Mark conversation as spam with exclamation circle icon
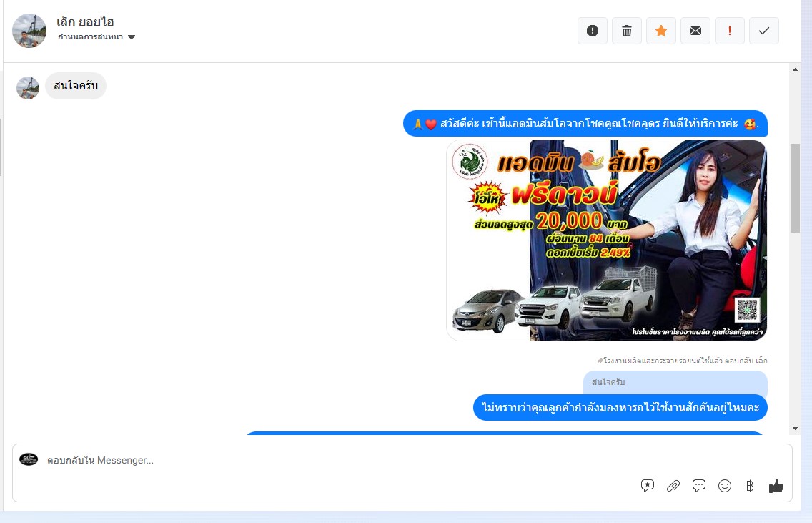This screenshot has height=523, width=812. point(593,31)
